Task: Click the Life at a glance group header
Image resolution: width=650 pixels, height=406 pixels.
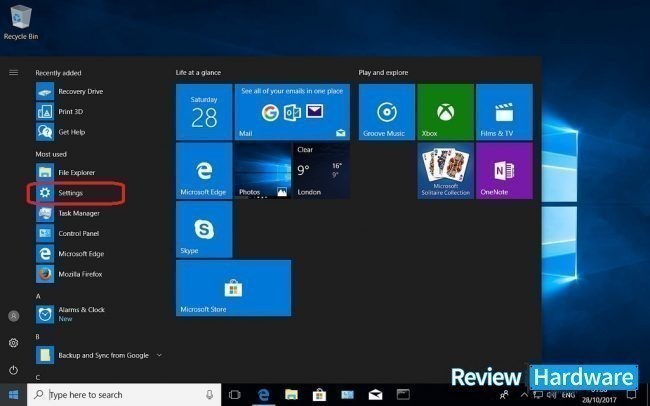Action: pyautogui.click(x=198, y=73)
